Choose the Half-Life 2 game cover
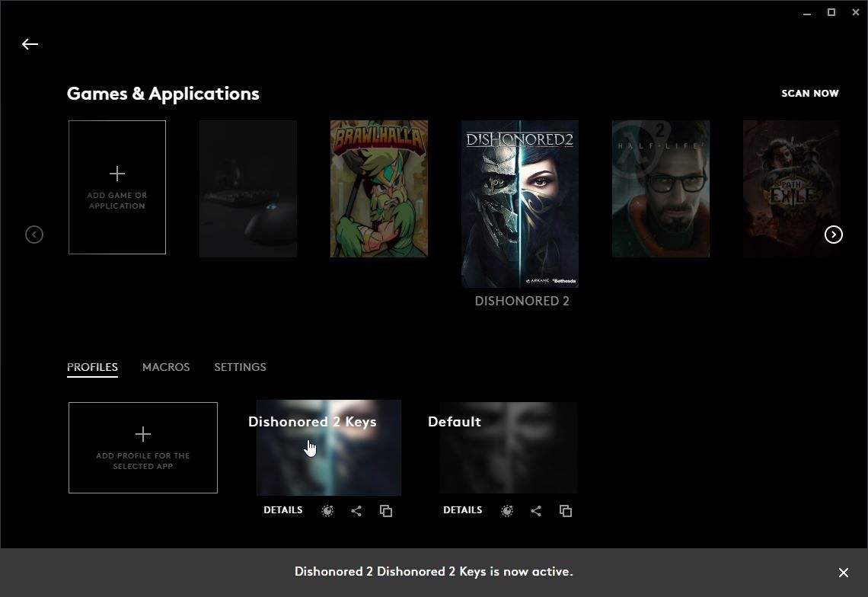Screen dimensions: 868x597 click(661, 189)
